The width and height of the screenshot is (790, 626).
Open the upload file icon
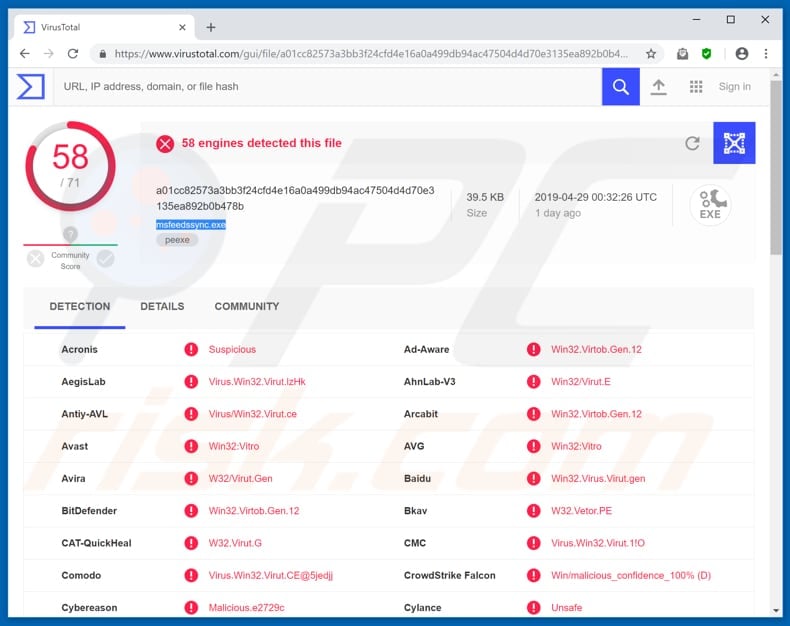click(658, 87)
